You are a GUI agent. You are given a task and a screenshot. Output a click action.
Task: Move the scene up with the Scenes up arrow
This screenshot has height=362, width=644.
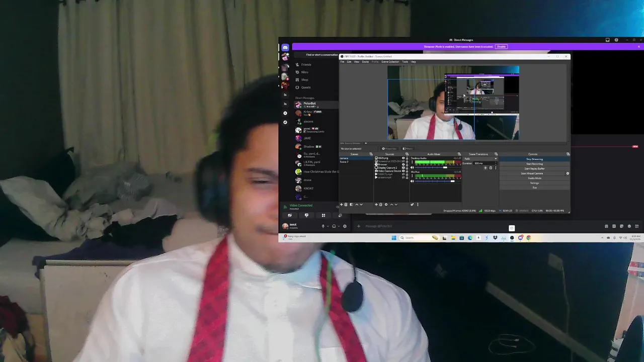pyautogui.click(x=357, y=205)
